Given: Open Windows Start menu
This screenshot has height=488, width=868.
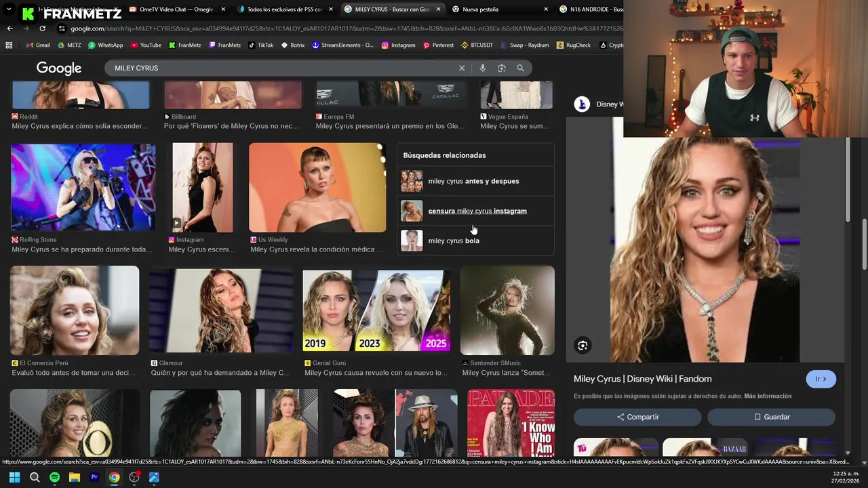Looking at the screenshot, I should (x=14, y=477).
